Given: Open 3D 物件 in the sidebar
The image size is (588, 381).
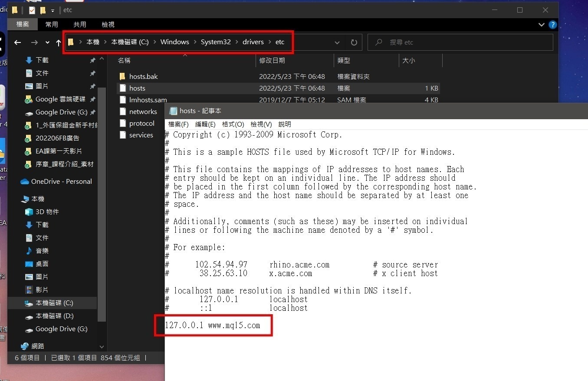Looking at the screenshot, I should pos(47,212).
